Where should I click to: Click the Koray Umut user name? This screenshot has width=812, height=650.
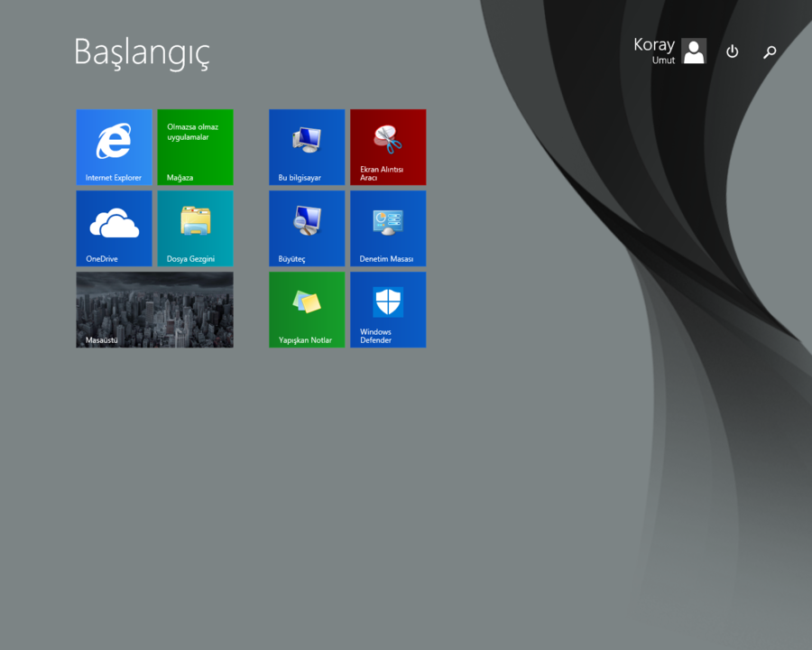(654, 51)
